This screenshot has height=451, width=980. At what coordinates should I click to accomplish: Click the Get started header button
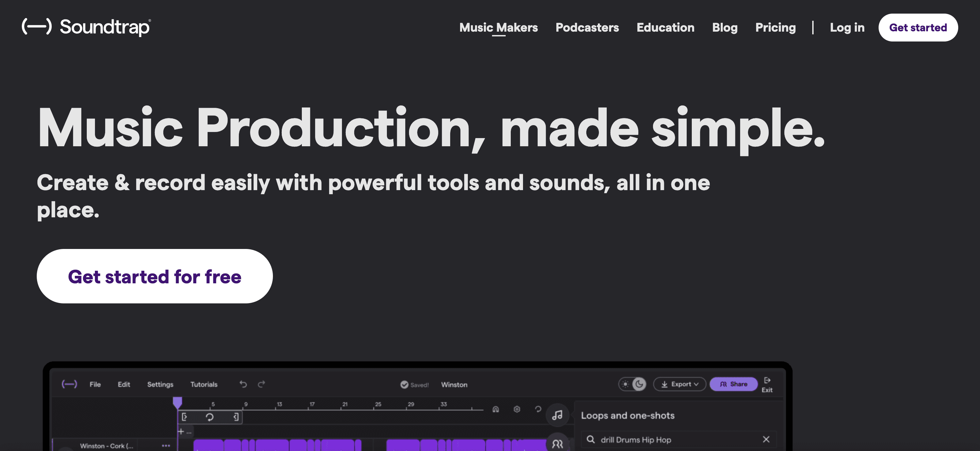point(918,27)
